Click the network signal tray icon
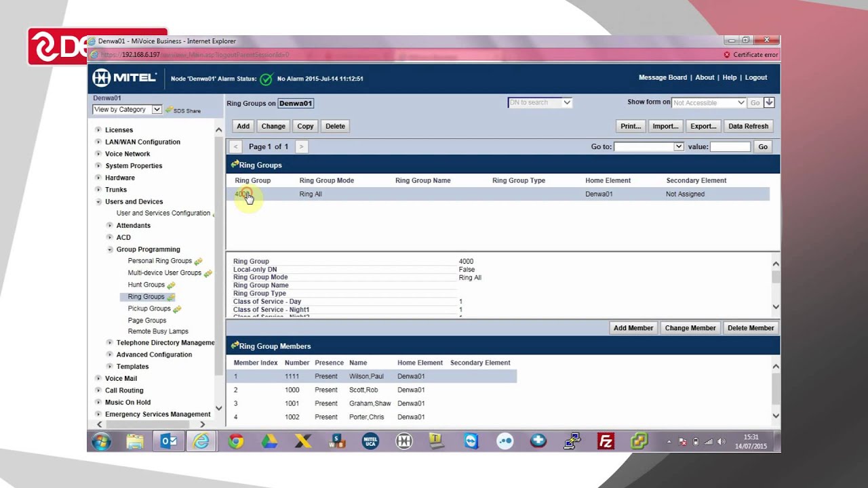 tap(709, 442)
